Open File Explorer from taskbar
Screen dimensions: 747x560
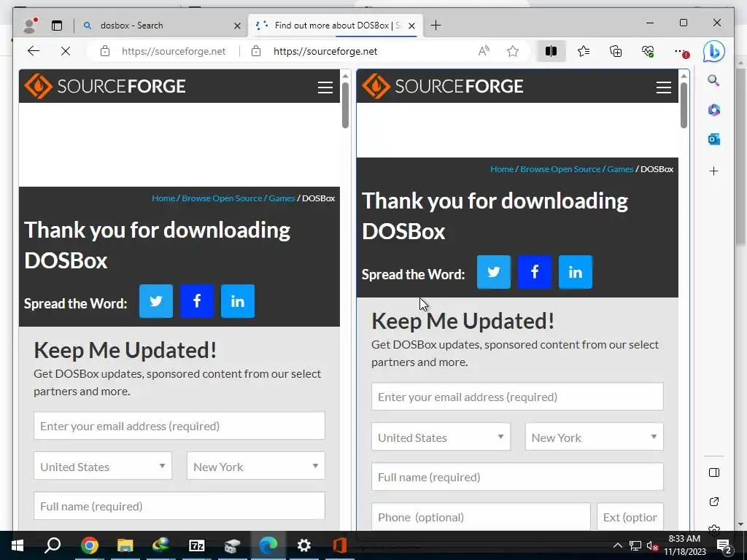[125, 545]
